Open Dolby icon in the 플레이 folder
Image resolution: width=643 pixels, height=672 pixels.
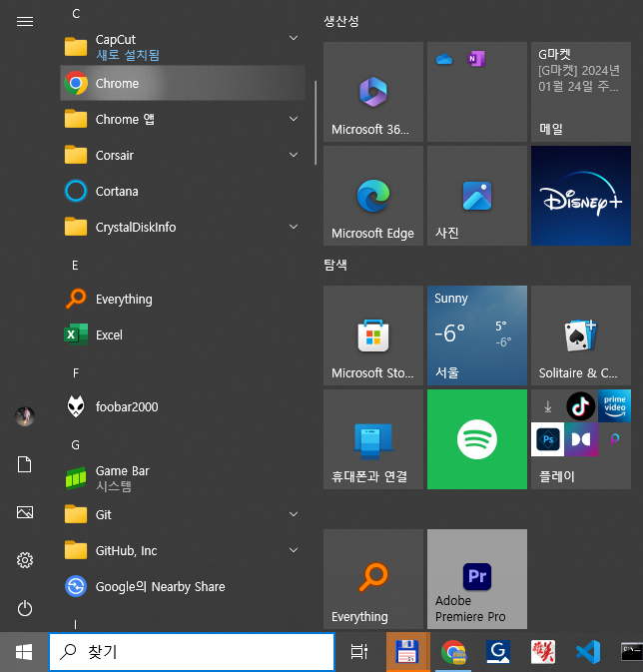(x=581, y=439)
